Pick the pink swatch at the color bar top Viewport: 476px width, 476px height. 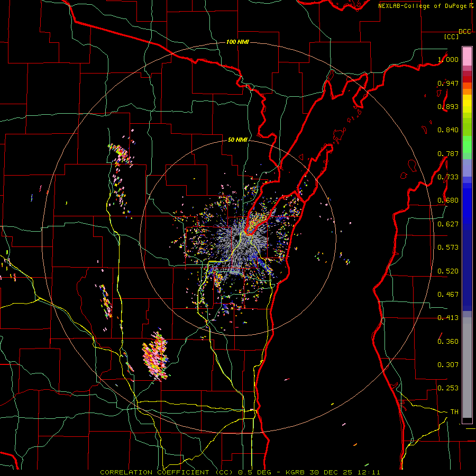pyautogui.click(x=467, y=56)
